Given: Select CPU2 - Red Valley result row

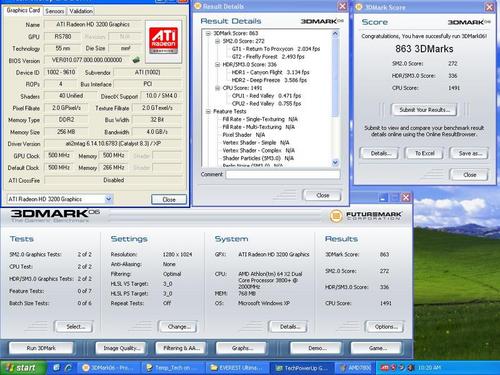Looking at the screenshot, I should point(266,103).
